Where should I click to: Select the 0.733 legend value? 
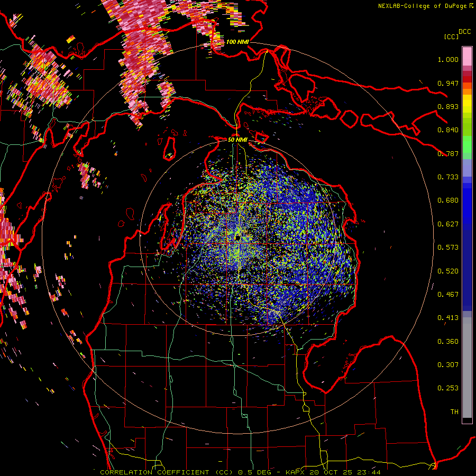click(448, 177)
